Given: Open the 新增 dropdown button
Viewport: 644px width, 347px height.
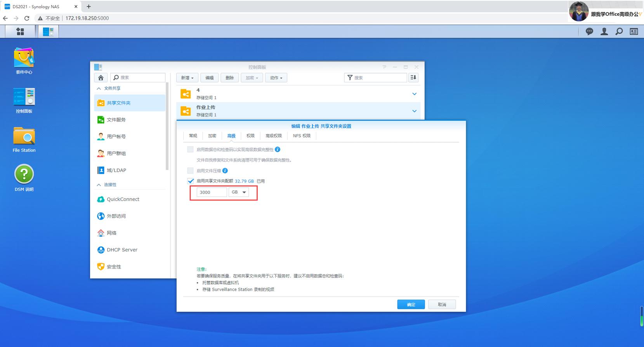Looking at the screenshot, I should [187, 78].
